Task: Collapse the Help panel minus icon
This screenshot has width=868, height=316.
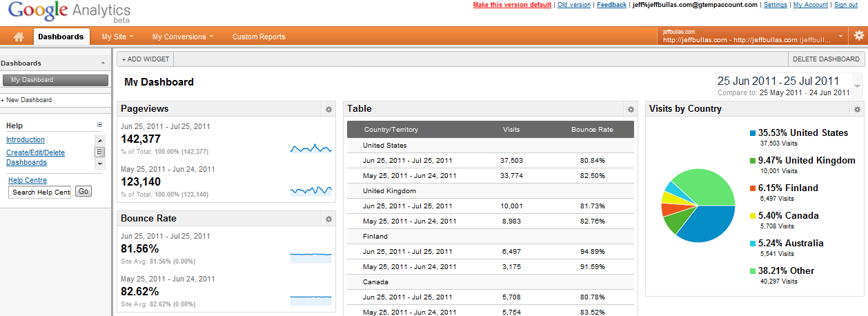Action: click(x=99, y=126)
